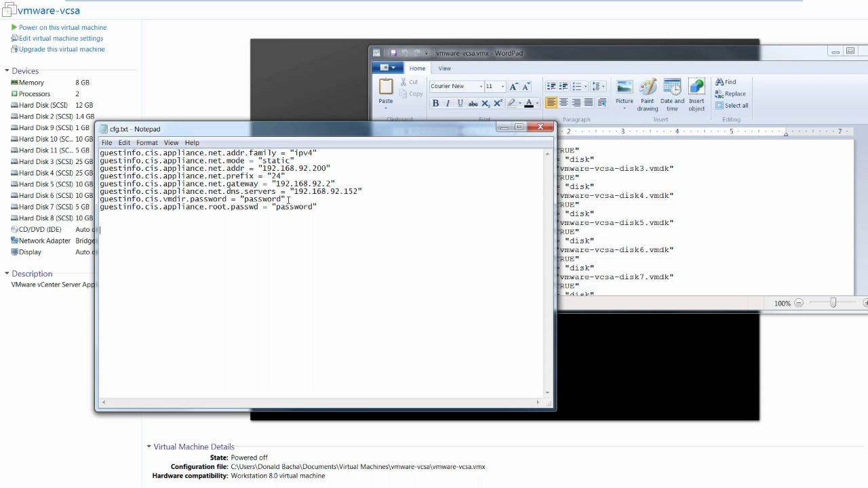Viewport: 868px width, 488px height.
Task: Align text left in WordPad
Action: pyautogui.click(x=551, y=103)
